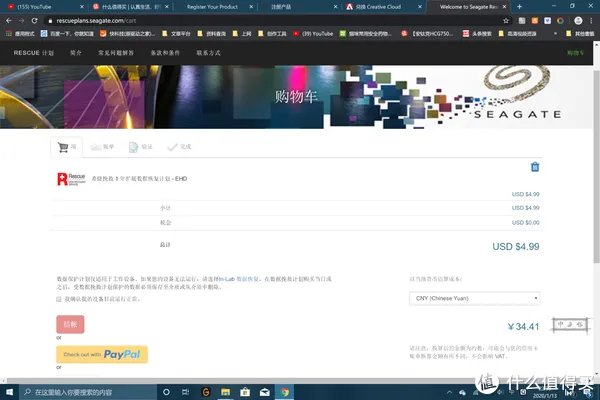Open File Explorer from the taskbar
The image size is (600, 400).
tap(225, 392)
